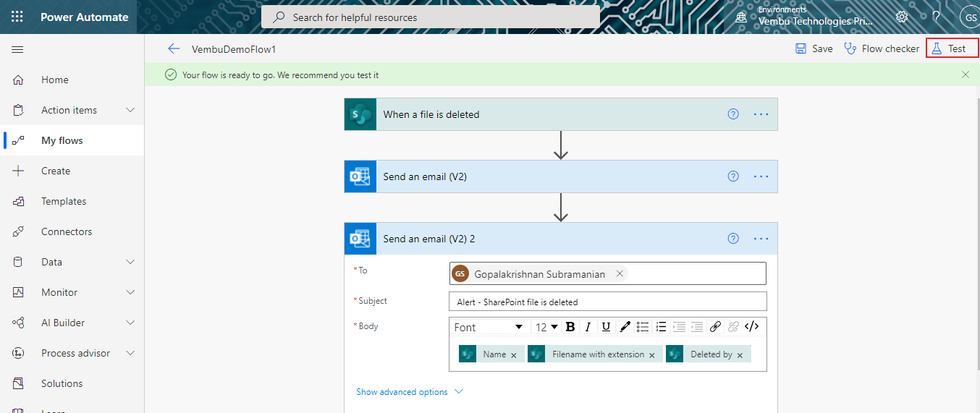This screenshot has height=413, width=980.
Task: Click the Search for helpful resources box
Action: click(431, 17)
